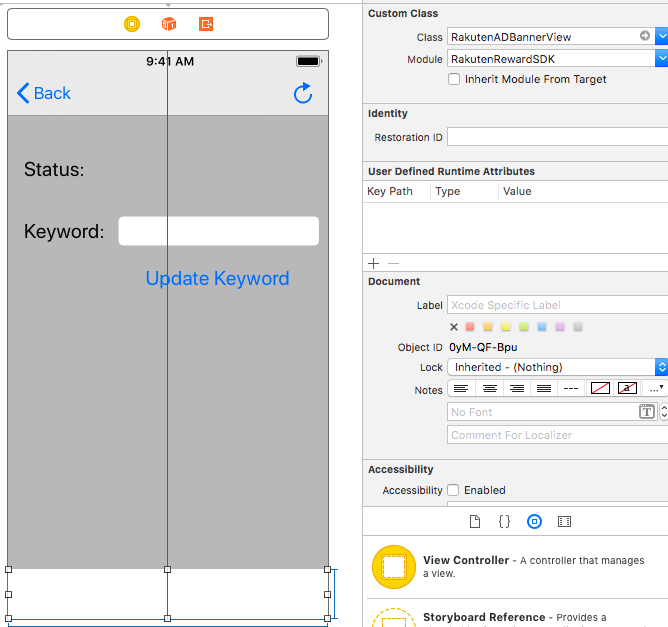668x627 pixels.
Task: Tap the Back navigation button
Action: (44, 93)
